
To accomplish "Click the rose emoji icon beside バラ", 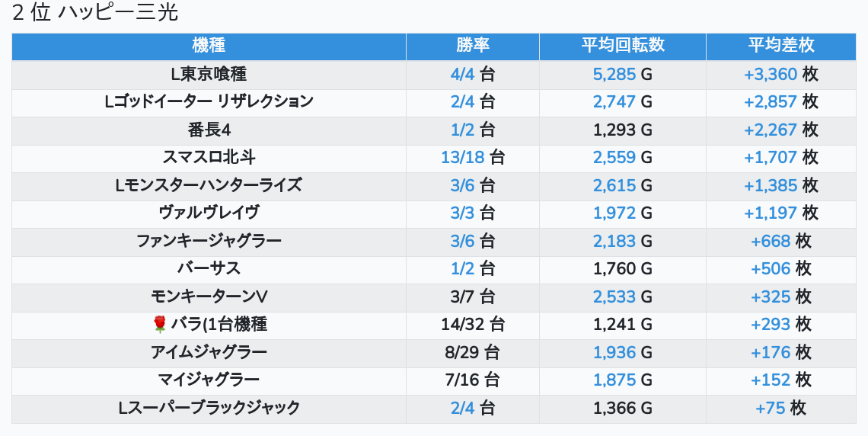I will point(159,325).
